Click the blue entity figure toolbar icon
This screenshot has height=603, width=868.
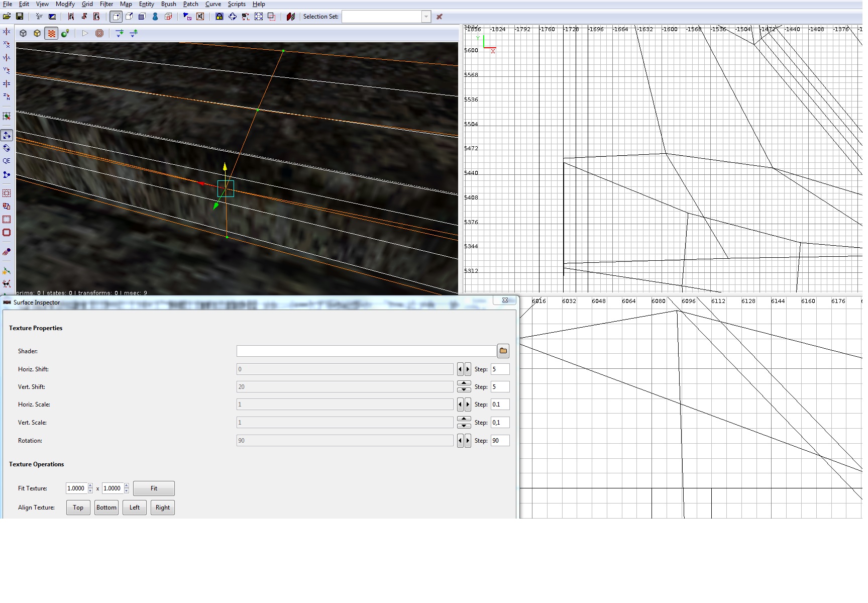coord(155,17)
